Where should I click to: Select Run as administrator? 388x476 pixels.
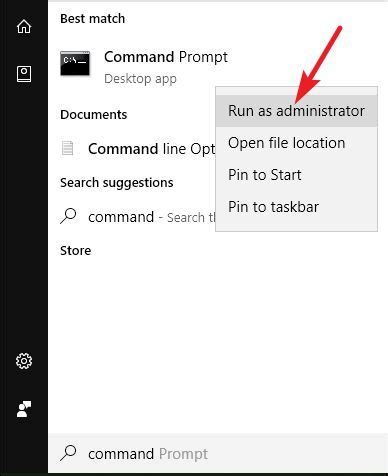(296, 111)
